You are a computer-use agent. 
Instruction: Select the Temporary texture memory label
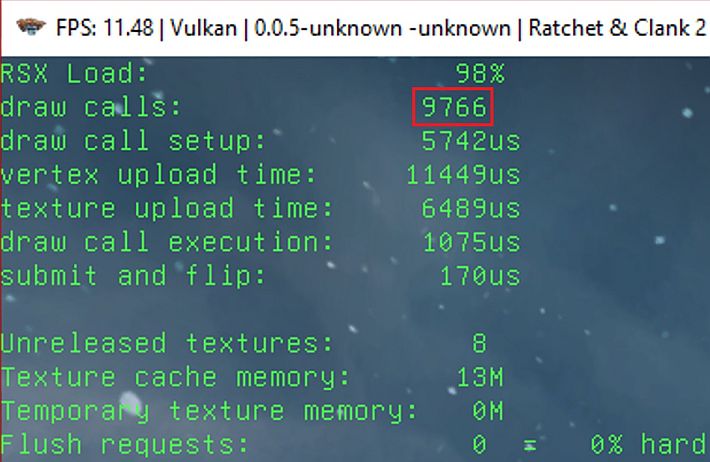point(208,411)
